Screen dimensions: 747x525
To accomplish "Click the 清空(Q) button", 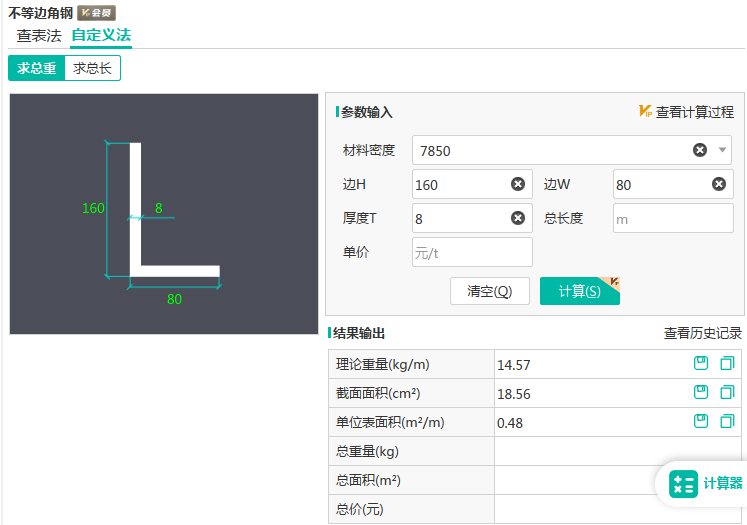I will pyautogui.click(x=490, y=291).
